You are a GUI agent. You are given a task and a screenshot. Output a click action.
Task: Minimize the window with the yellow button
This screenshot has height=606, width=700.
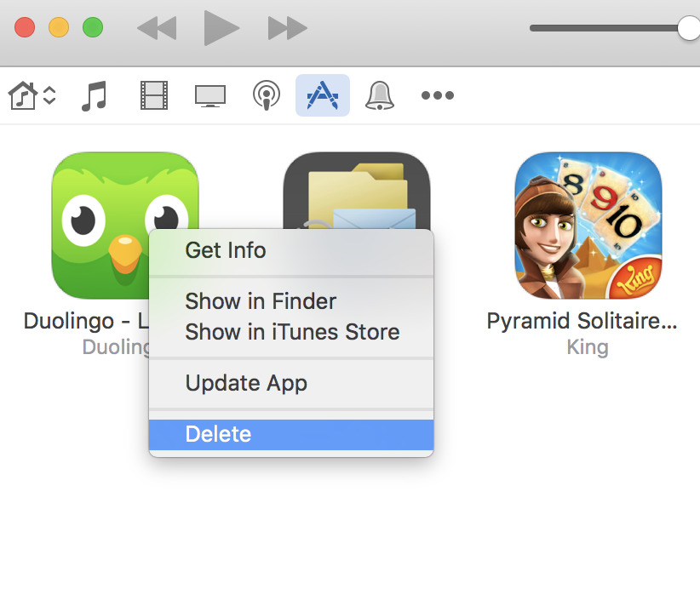59,27
